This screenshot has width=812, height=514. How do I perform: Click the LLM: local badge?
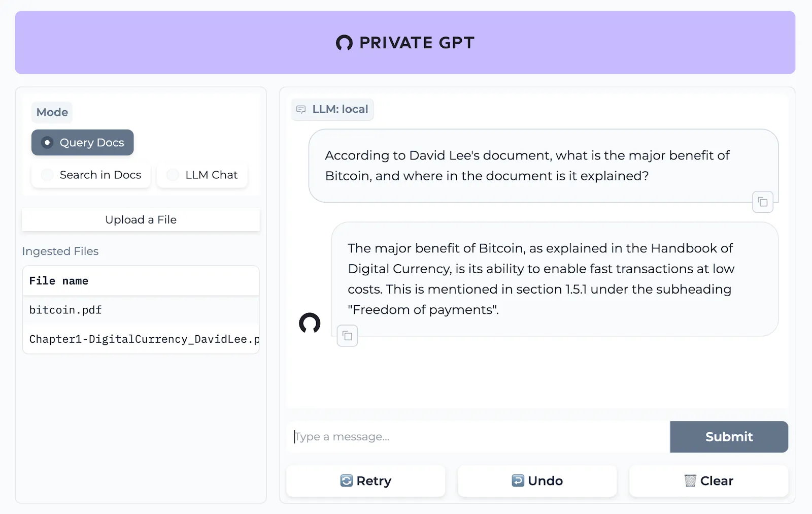pos(332,109)
